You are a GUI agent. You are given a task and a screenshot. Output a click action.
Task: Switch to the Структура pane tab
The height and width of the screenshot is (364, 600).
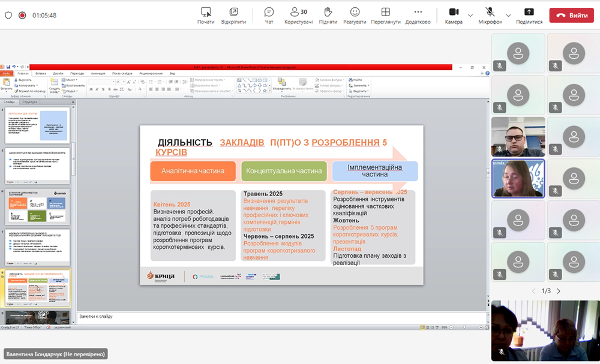click(29, 102)
